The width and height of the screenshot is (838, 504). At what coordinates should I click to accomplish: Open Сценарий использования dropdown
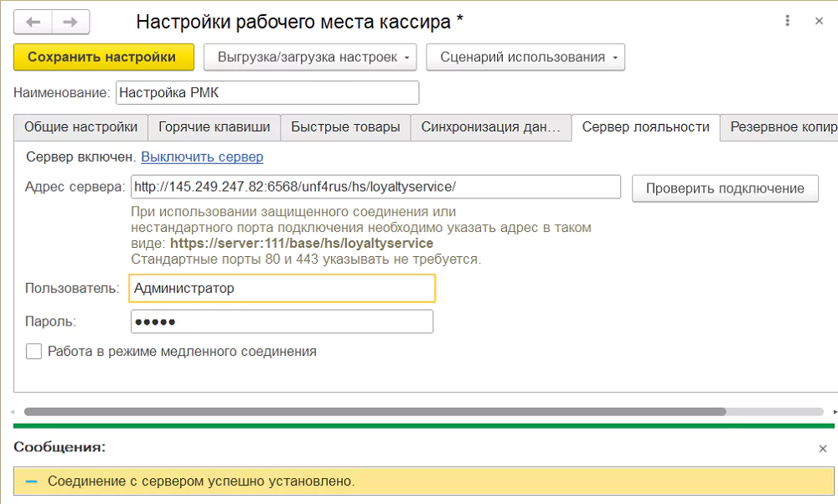click(x=525, y=57)
